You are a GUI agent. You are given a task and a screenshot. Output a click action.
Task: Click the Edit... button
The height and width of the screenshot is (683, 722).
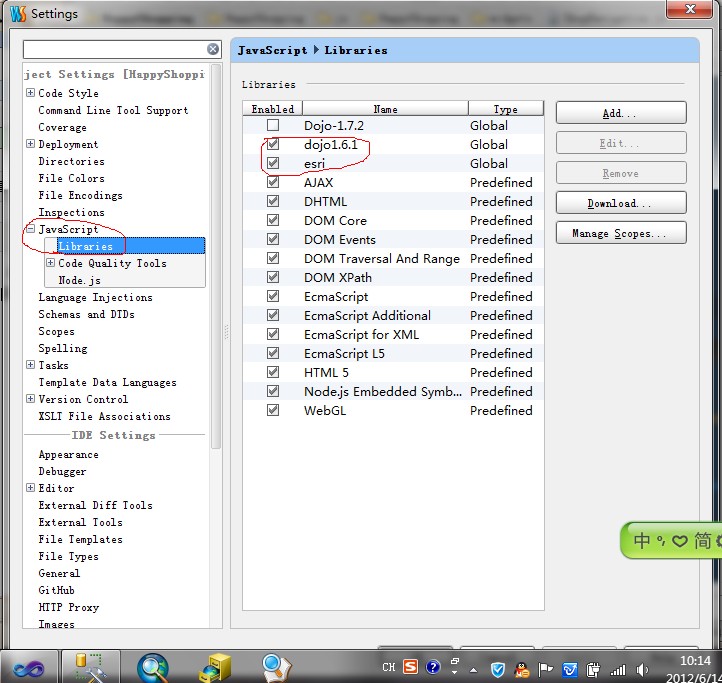tap(621, 143)
